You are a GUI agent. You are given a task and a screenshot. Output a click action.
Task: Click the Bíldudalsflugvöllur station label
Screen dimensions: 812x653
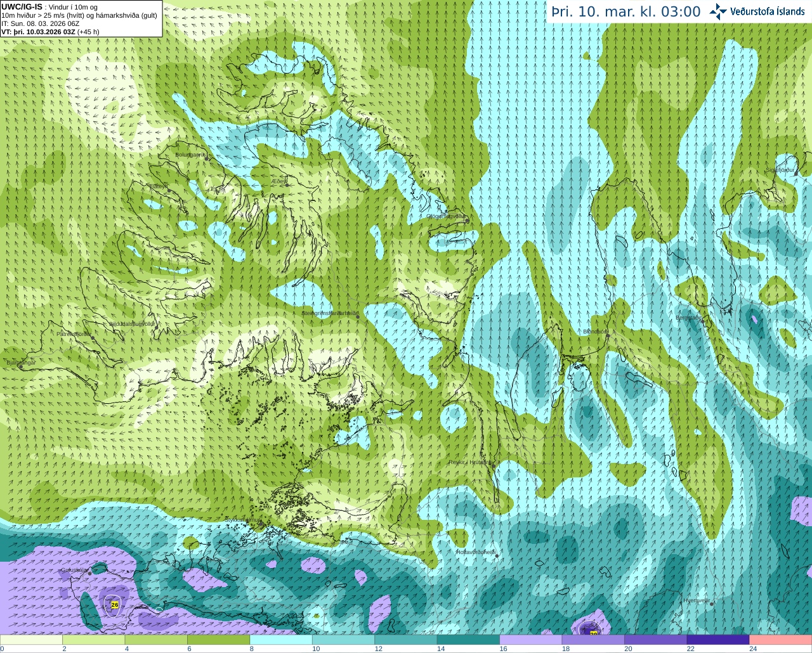(132, 323)
